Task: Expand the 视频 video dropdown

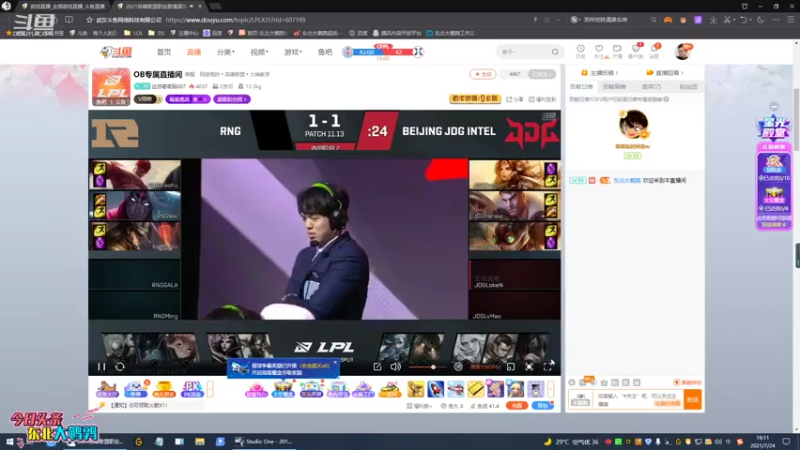Action: click(259, 52)
